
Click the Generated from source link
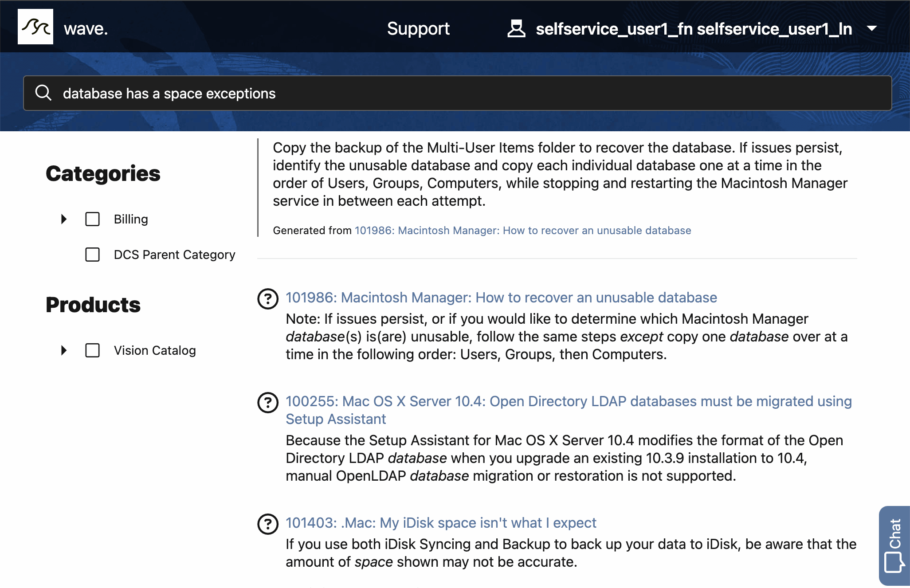tap(522, 230)
